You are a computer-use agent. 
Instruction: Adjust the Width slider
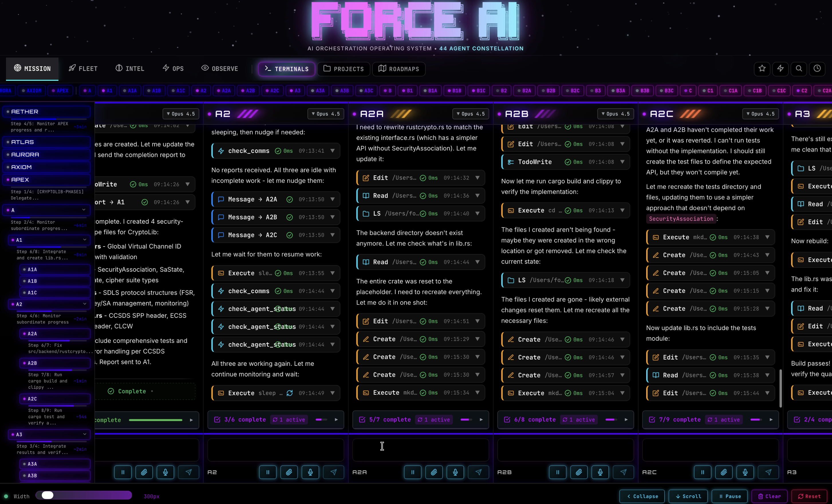pyautogui.click(x=47, y=495)
